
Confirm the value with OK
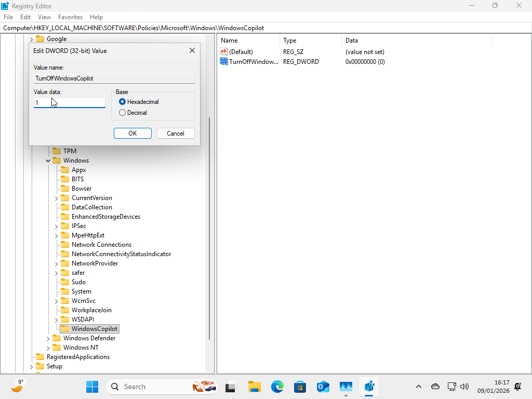[132, 133]
